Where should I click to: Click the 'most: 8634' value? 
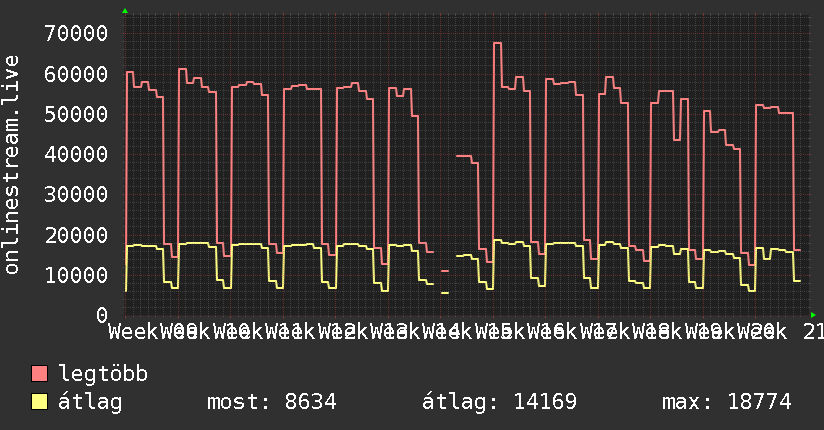coord(272,402)
